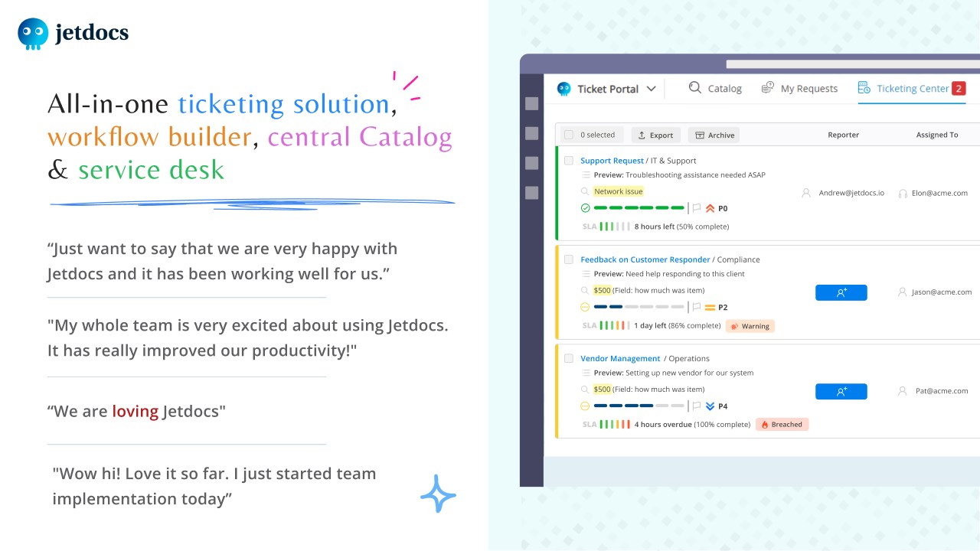Image resolution: width=980 pixels, height=551 pixels.
Task: Open the Support Request ticket link
Action: 612,161
